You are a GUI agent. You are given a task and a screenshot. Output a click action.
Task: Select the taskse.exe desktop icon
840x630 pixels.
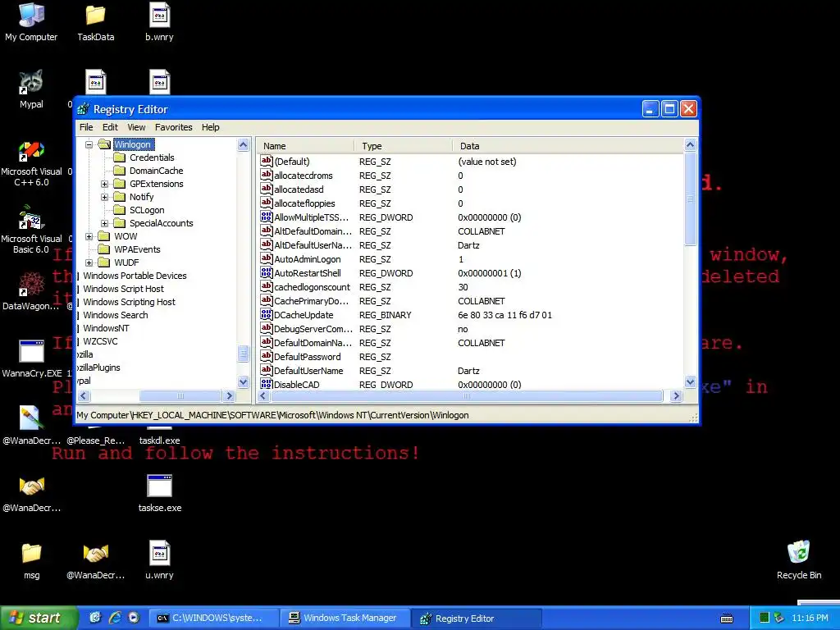pos(160,493)
